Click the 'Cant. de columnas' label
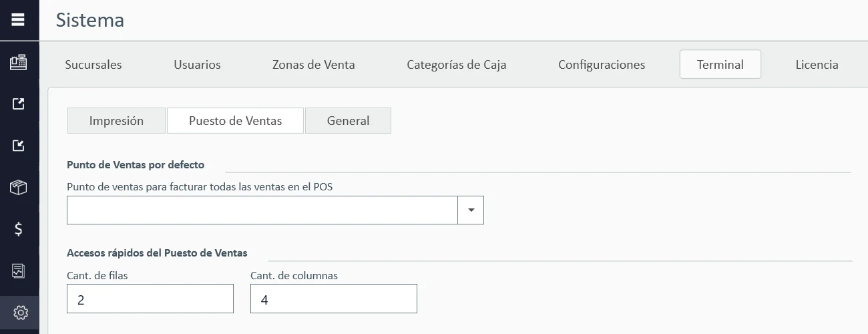This screenshot has width=868, height=334. tap(294, 275)
